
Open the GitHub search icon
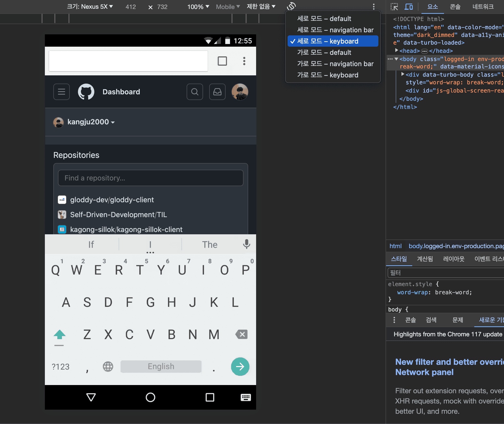click(195, 92)
